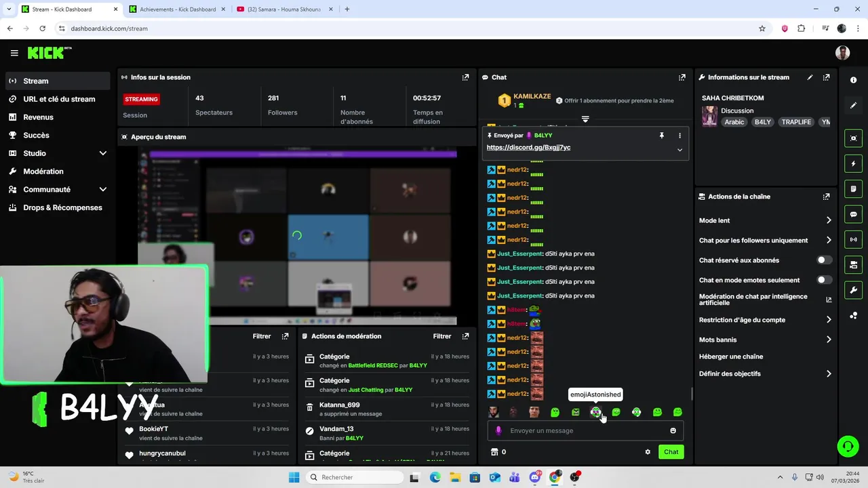
Task: Open Restriction d'âge du compte settings
Action: coord(765,320)
